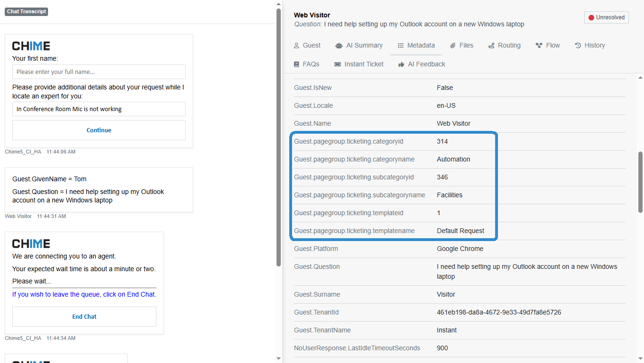The height and width of the screenshot is (363, 644).
Task: Open the Guest tab
Action: pyautogui.click(x=307, y=45)
